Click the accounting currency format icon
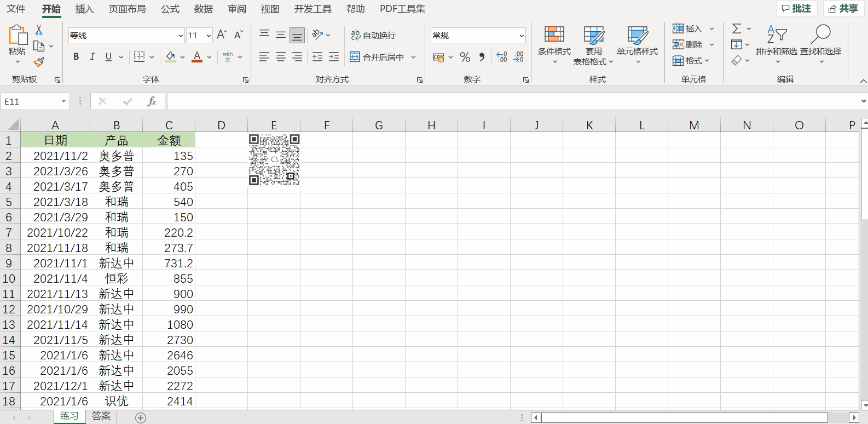 tap(438, 57)
